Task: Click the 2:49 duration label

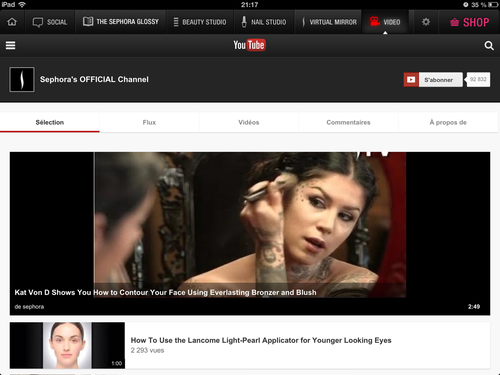Action: [x=474, y=307]
